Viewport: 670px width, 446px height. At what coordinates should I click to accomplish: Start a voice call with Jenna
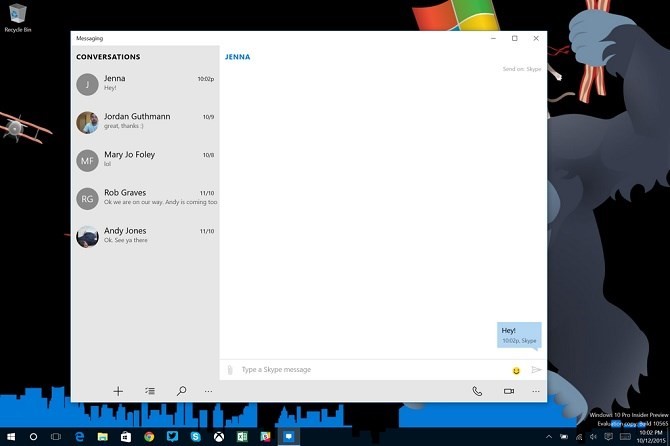click(x=477, y=391)
